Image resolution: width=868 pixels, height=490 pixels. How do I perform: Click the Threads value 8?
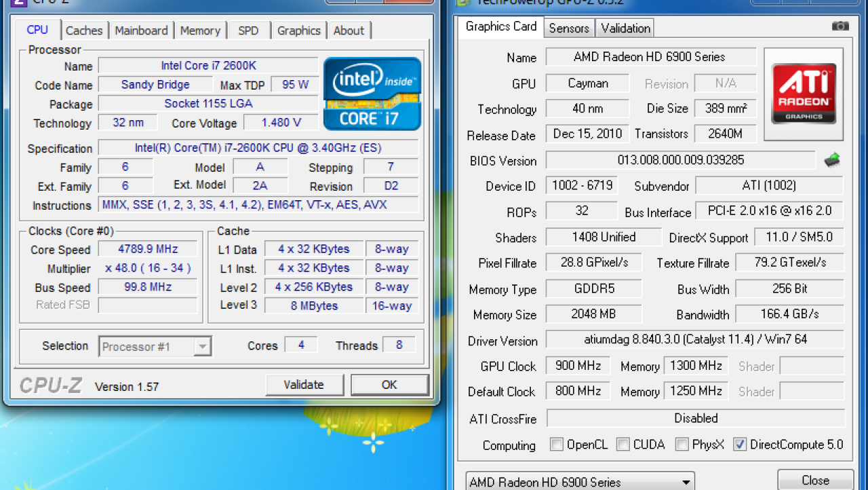point(399,345)
